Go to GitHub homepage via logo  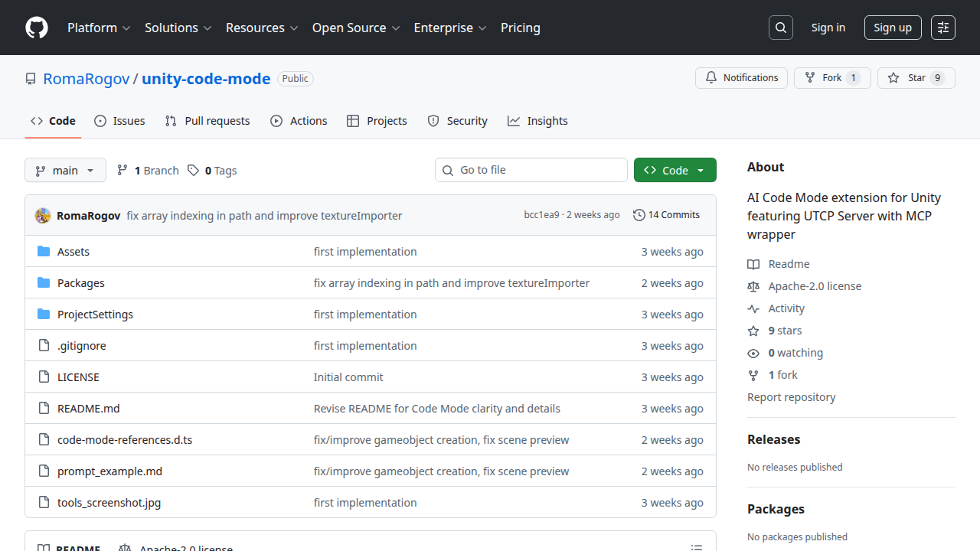[37, 28]
